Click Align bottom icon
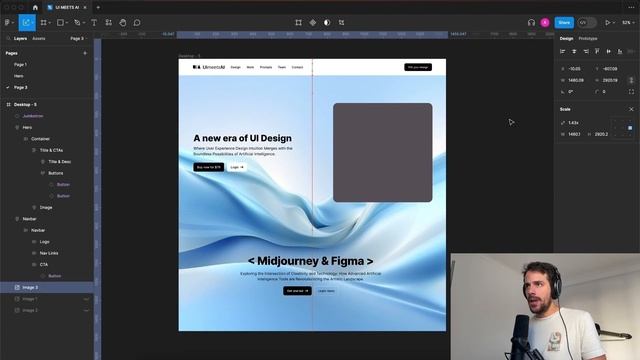Viewport: 640px width, 360px height. pos(620,51)
